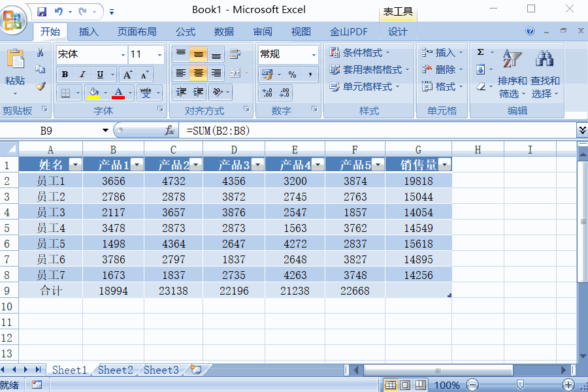Open the font size 11 dropdown
Viewport: 588px width, 392px height.
[x=160, y=55]
